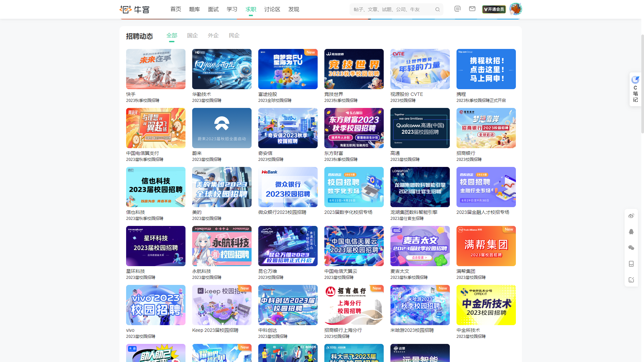Image resolution: width=644 pixels, height=362 pixels.
Task: Open the messages envelope icon
Action: coord(472,9)
